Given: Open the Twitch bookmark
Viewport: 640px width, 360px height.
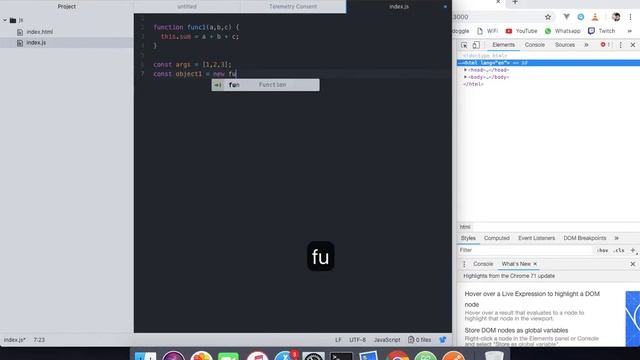Looking at the screenshot, I should click(x=601, y=31).
